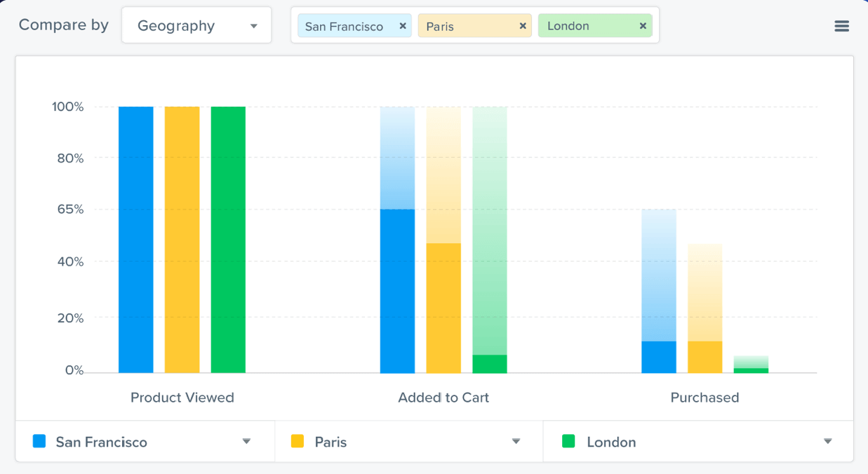Remove the San Francisco tag
868x474 pixels.
click(403, 26)
